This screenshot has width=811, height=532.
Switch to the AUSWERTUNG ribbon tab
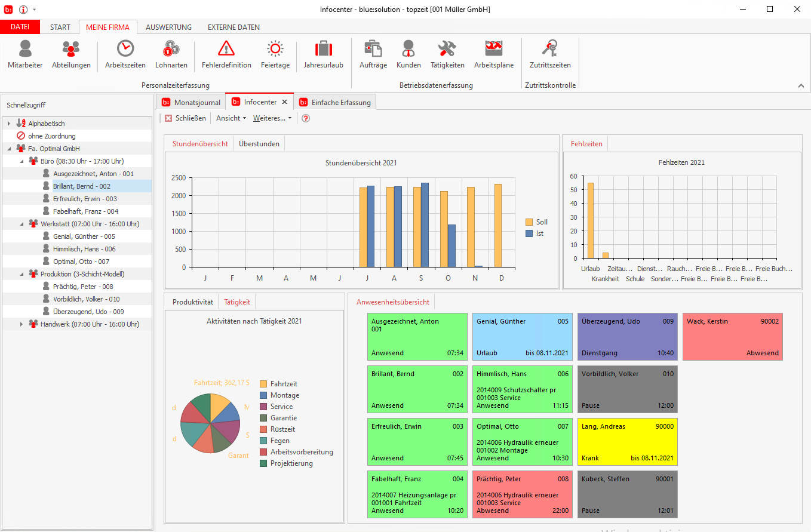tap(168, 27)
